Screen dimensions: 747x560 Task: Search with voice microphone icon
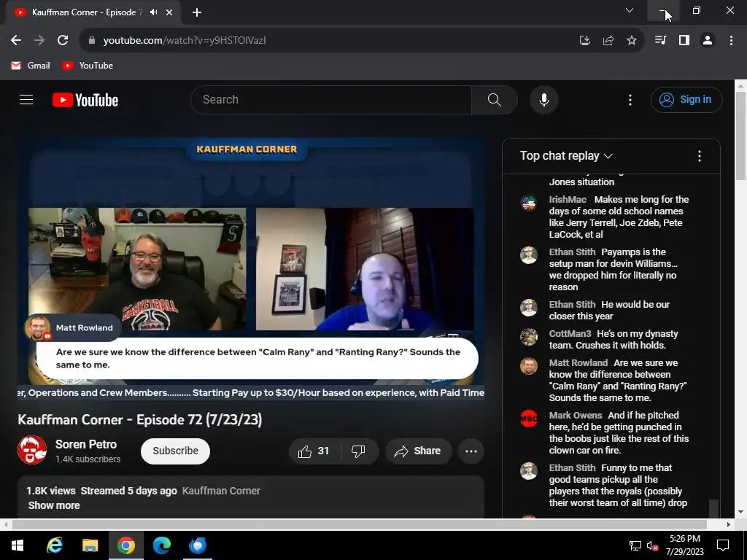point(544,99)
